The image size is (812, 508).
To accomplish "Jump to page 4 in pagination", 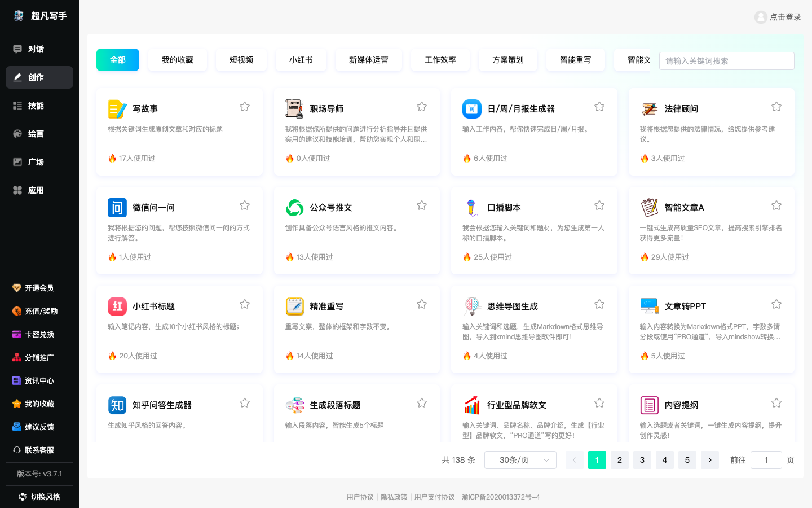I will 664,460.
